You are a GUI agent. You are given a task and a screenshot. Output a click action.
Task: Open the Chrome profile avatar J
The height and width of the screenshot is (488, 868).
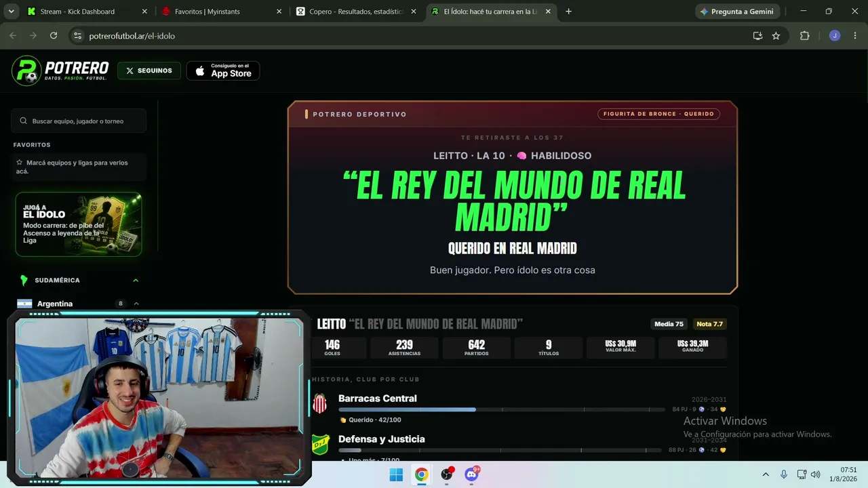pyautogui.click(x=835, y=36)
